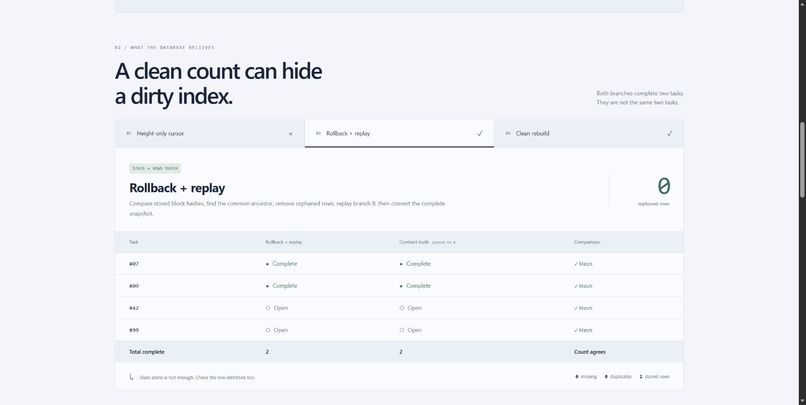The image size is (806, 405).
Task: Click the Contract truth total value 2
Action: click(x=401, y=352)
